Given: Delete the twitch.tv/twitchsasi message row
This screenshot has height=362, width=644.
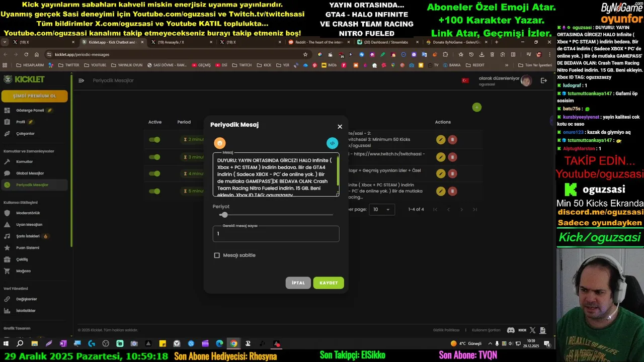Looking at the screenshot, I should (452, 157).
